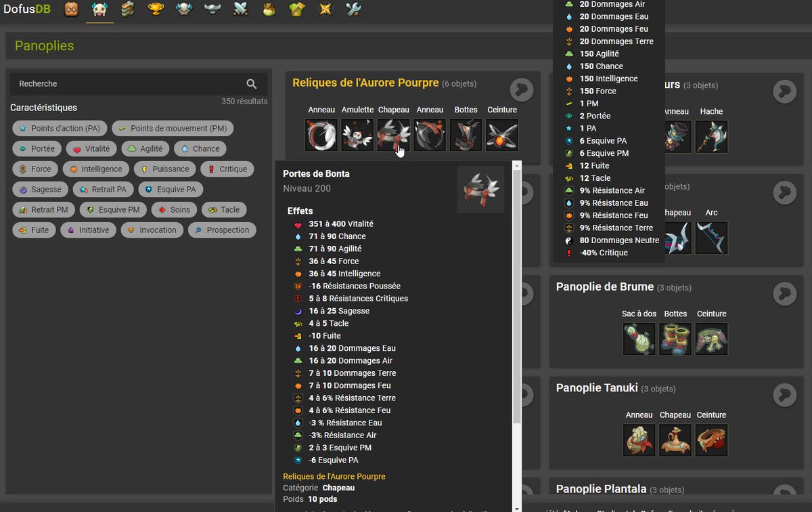Viewport: 812px width, 512px height.
Task: Open the Panoplie Plantala title
Action: [x=600, y=489]
